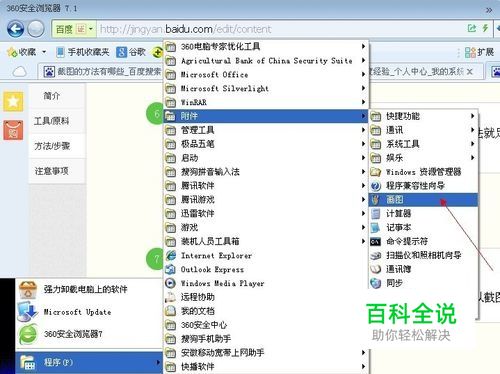The width and height of the screenshot is (500, 374).
Task: Select 附件 accessories menu item
Action: point(266,116)
